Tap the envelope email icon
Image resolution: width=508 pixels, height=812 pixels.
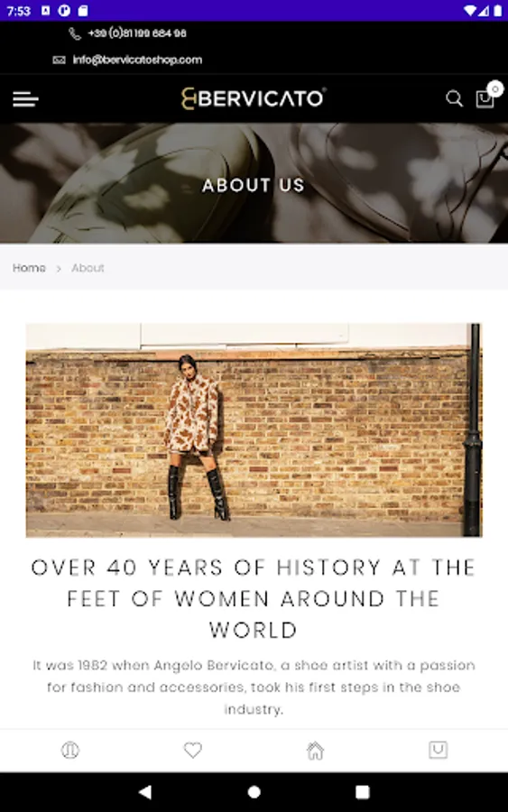coord(59,60)
